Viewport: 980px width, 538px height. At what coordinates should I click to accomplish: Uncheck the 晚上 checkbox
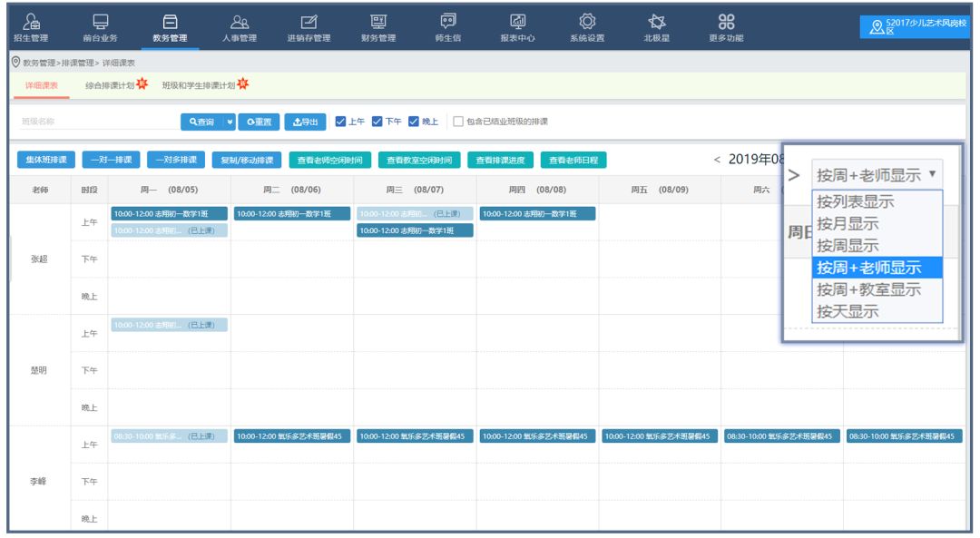click(x=414, y=122)
